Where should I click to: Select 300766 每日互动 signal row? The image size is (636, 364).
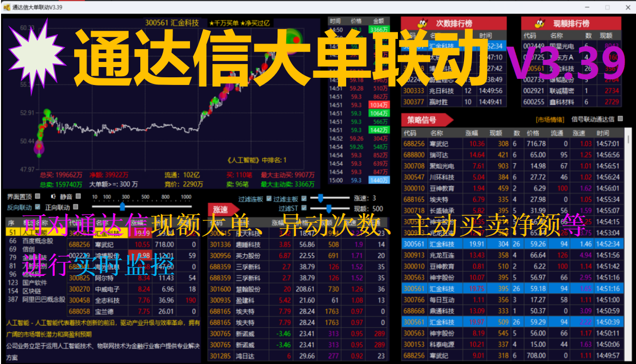[512, 300]
